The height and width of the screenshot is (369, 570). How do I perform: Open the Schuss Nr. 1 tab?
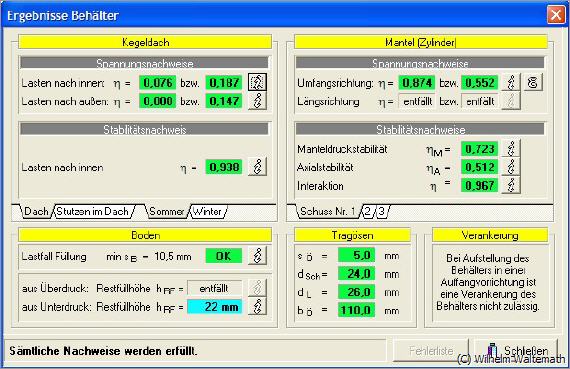pyautogui.click(x=327, y=211)
